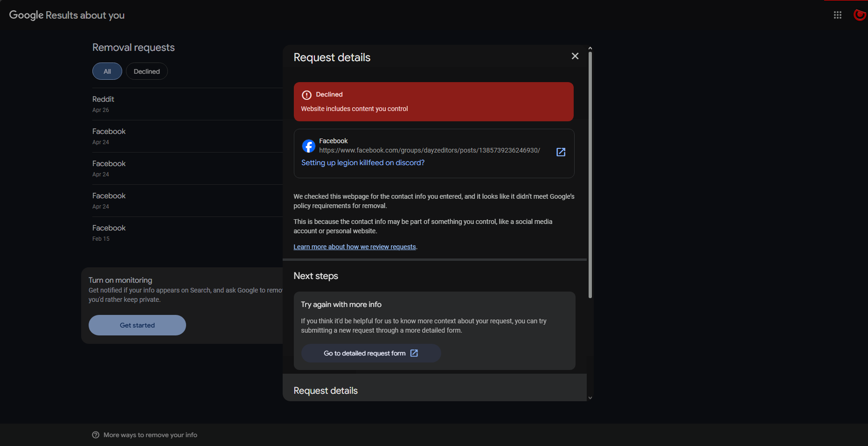Screen dimensions: 868x446
Task: Select the All filter chip
Action: point(107,71)
